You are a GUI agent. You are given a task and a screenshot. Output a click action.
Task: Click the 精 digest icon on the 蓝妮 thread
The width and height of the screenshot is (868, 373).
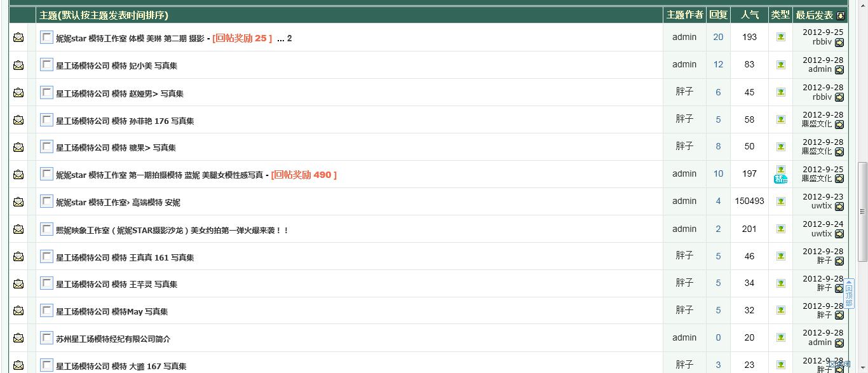coord(780,178)
